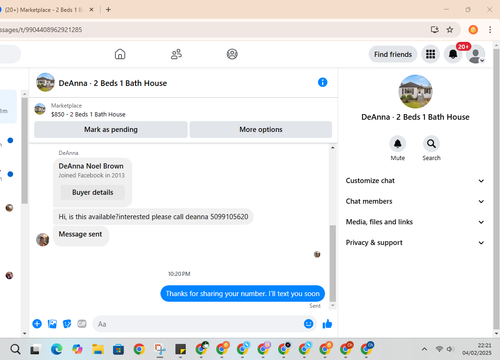The image size is (500, 360).
Task: Click the chat messages scrollbar
Action: coord(333,263)
